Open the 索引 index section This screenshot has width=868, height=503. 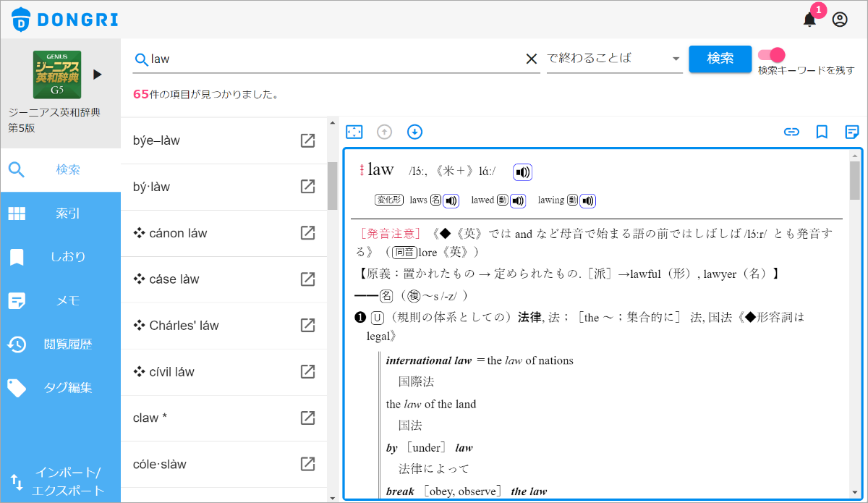click(x=61, y=214)
